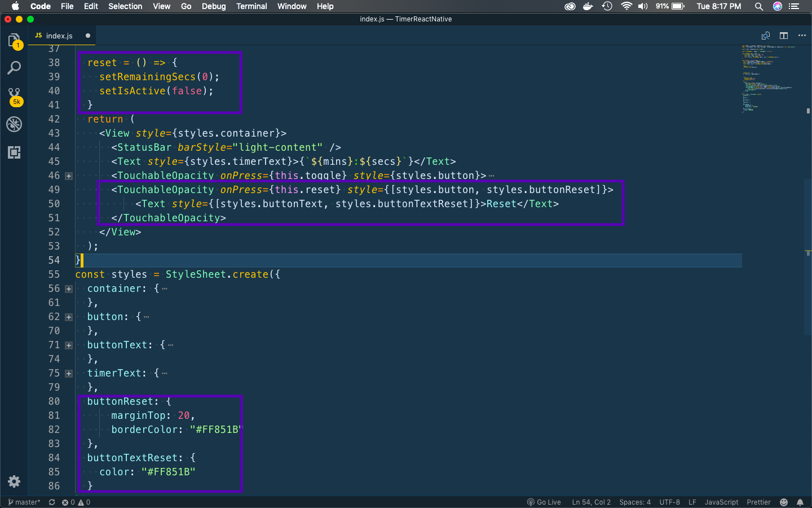Change language mode JavaScript
This screenshot has height=508, width=812.
(721, 502)
